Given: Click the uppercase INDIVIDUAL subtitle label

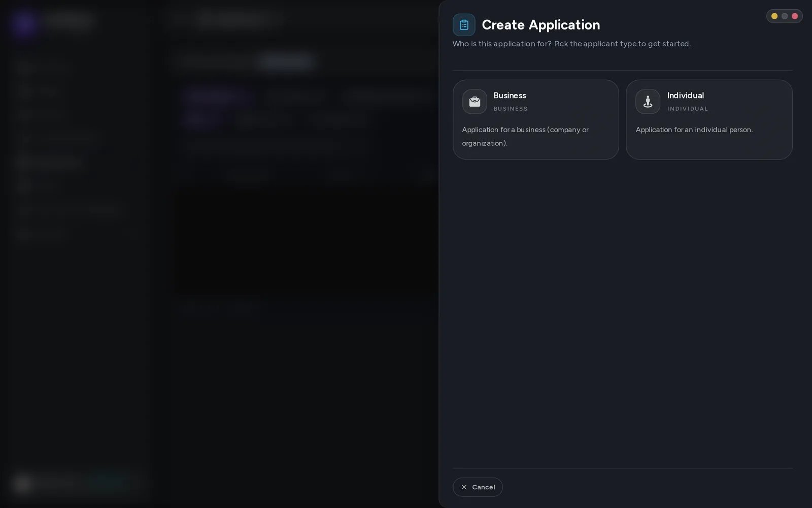Looking at the screenshot, I should (x=687, y=109).
